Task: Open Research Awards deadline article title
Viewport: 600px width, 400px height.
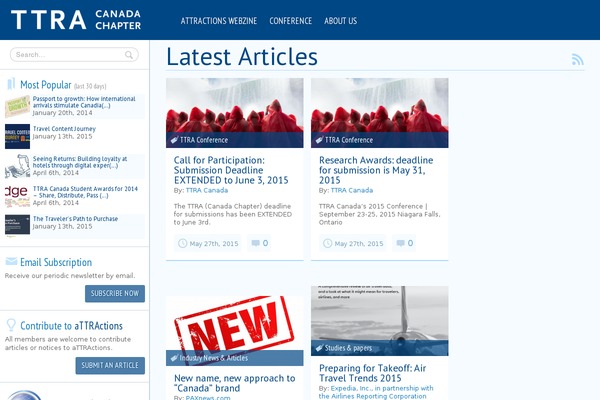Action: coord(376,170)
